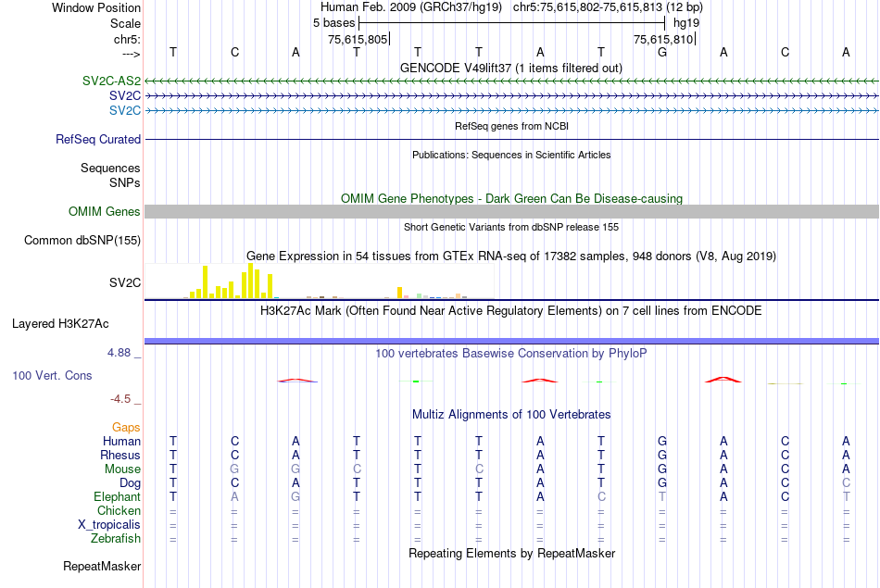Click the SNPs publications track label
Viewport: 880px width, 588px height.
[125, 182]
